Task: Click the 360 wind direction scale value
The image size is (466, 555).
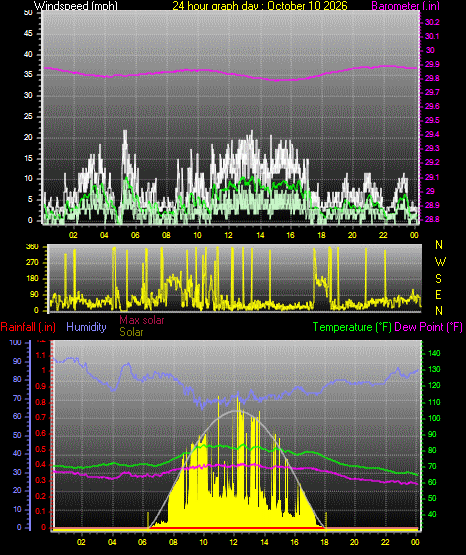Action: [x=32, y=247]
